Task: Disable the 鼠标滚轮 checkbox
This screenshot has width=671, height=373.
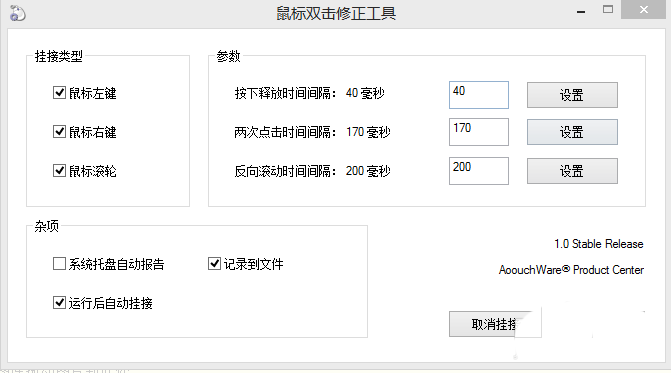Action: [59, 171]
